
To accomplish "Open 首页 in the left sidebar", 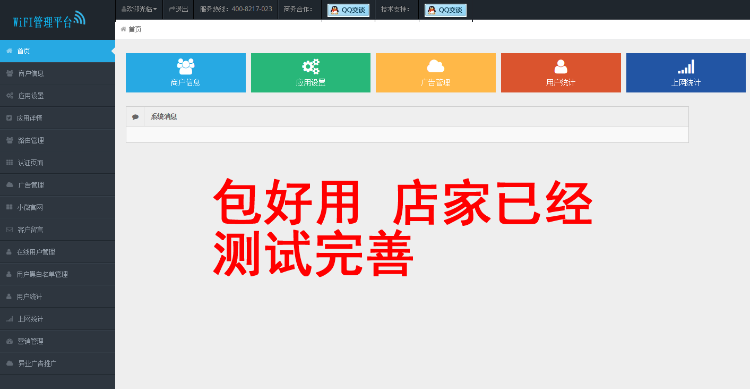I will 57,51.
